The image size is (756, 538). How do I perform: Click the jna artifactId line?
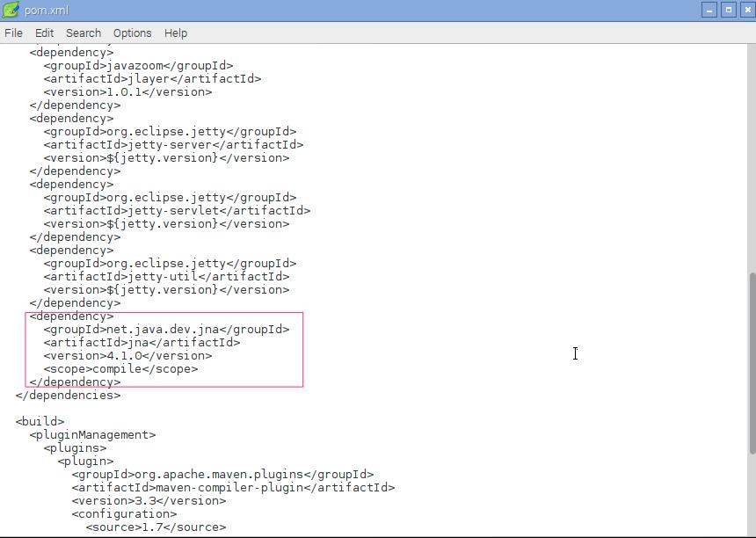pyautogui.click(x=142, y=342)
